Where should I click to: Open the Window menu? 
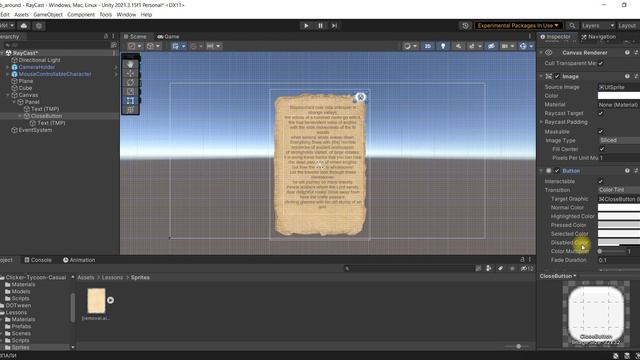pos(126,14)
